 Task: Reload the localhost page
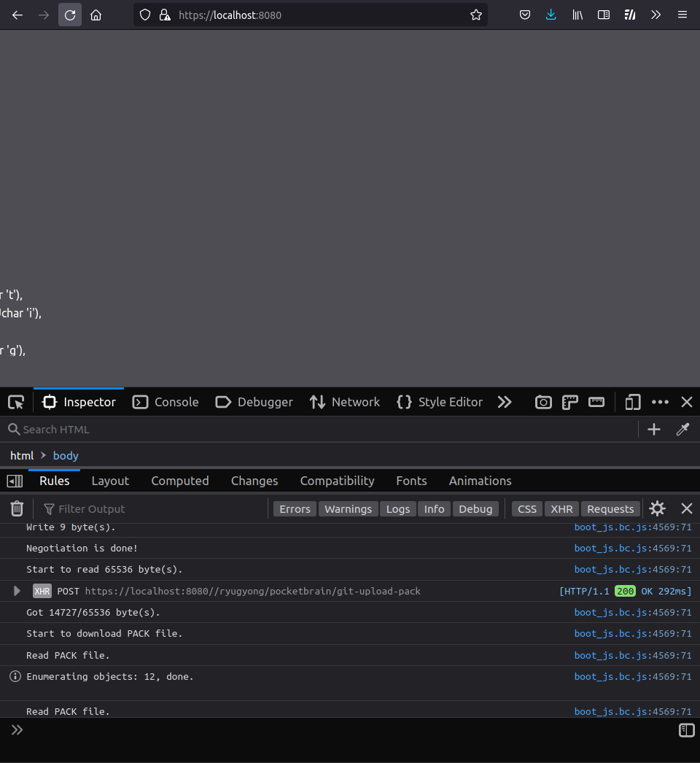coord(70,15)
